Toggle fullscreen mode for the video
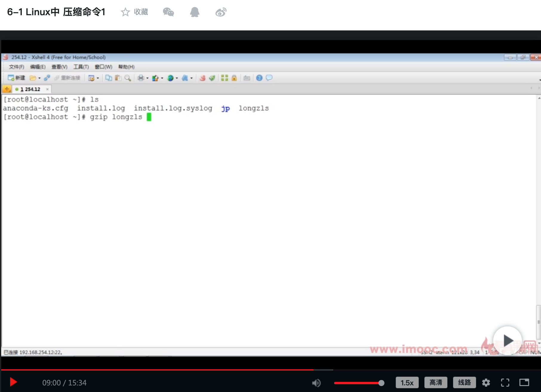The width and height of the screenshot is (541, 392). tap(505, 382)
